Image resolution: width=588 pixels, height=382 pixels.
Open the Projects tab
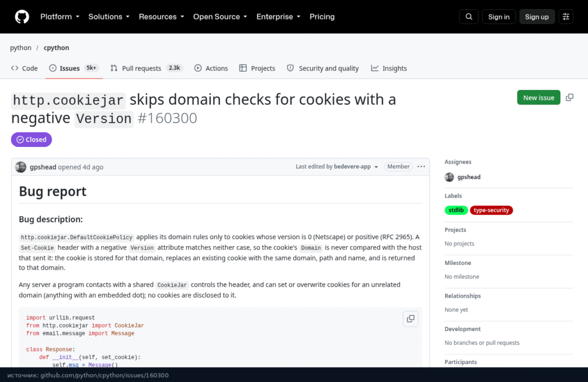click(257, 68)
